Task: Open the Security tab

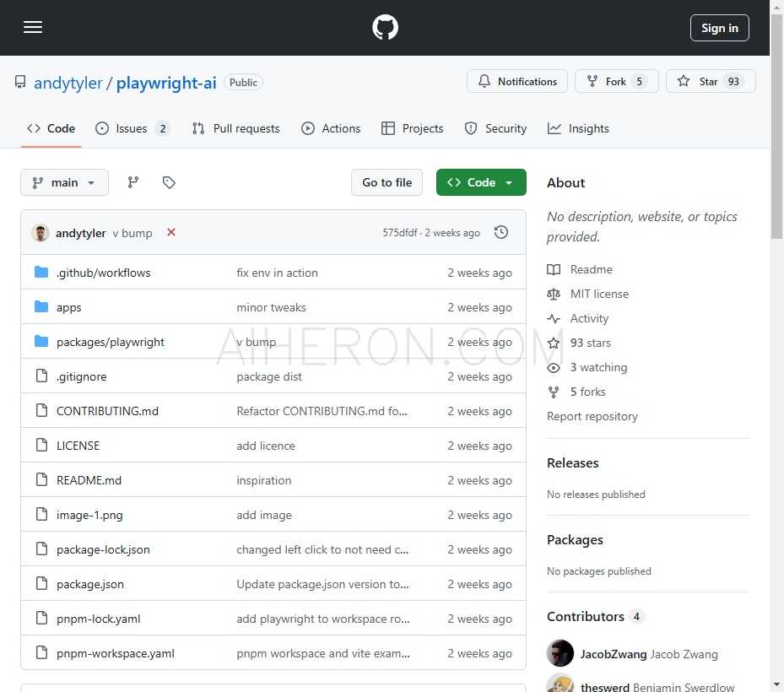Action: tap(495, 128)
